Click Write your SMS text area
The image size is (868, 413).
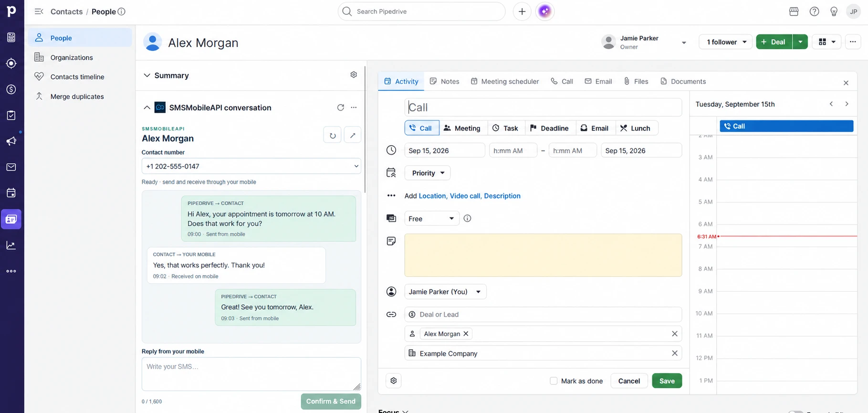[x=251, y=374]
